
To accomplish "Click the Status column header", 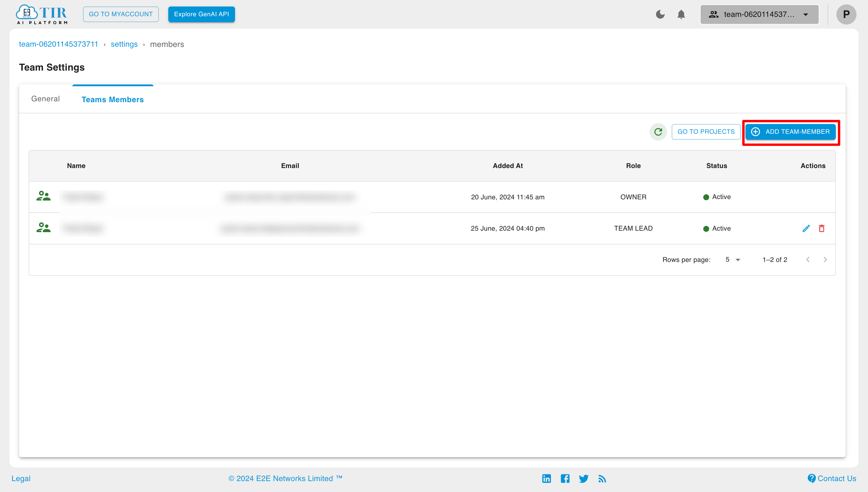I will click(x=716, y=166).
